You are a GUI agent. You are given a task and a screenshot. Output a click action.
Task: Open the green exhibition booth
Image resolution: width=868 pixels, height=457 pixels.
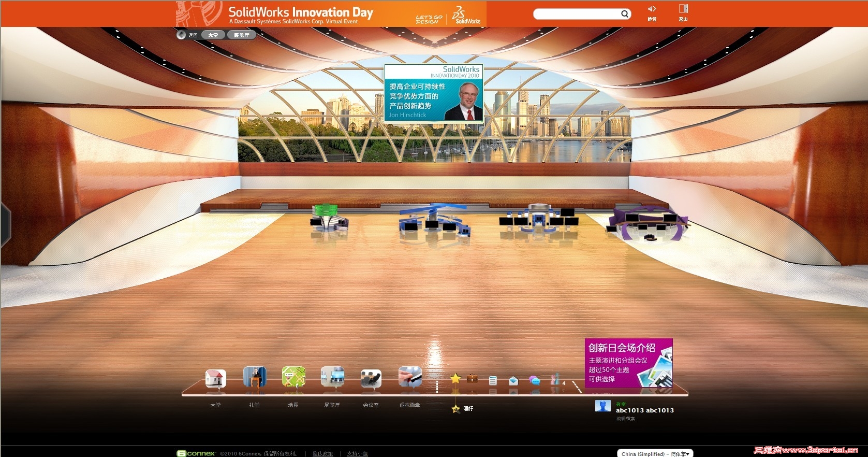[x=329, y=218]
